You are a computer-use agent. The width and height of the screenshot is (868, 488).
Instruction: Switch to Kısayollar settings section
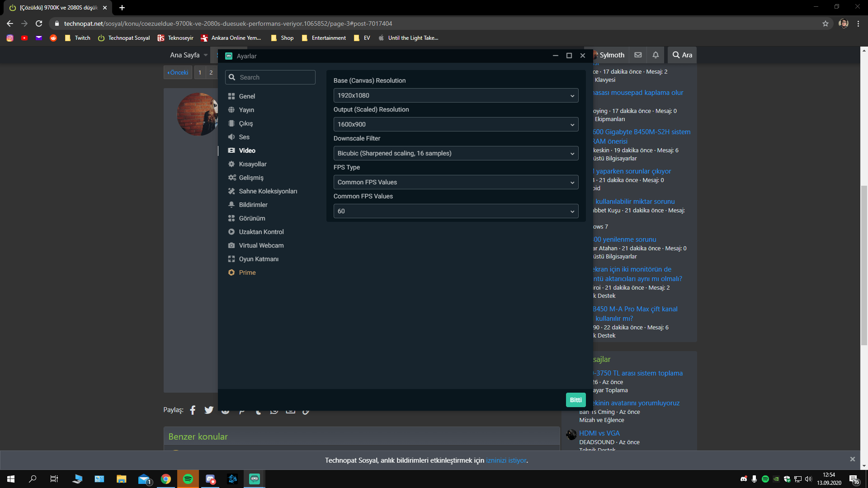point(253,164)
